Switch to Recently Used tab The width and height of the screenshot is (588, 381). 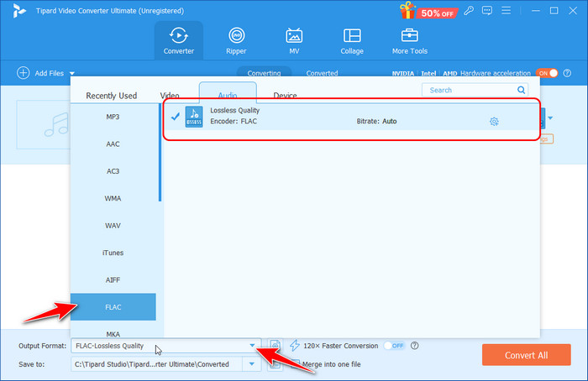pyautogui.click(x=112, y=96)
